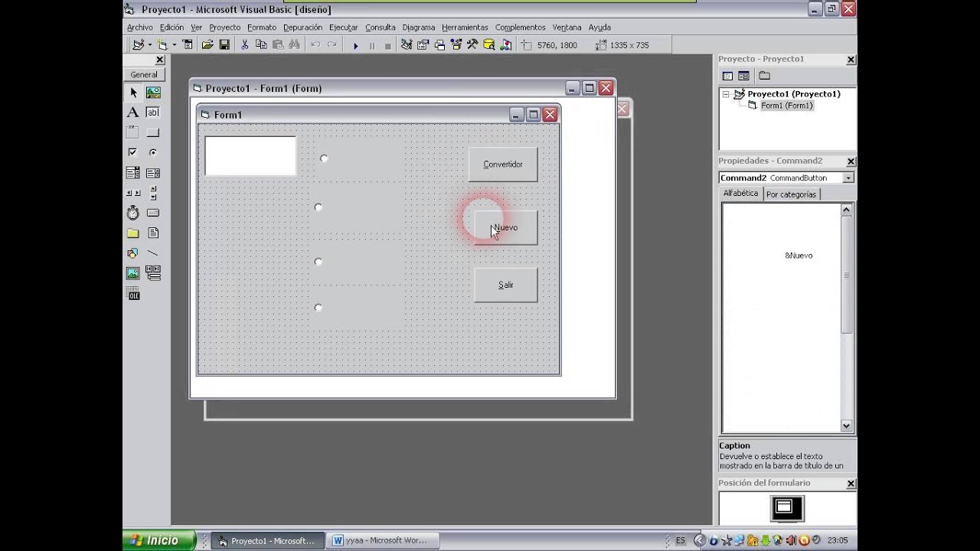Open the Object Browser from toolbar

coord(456,45)
